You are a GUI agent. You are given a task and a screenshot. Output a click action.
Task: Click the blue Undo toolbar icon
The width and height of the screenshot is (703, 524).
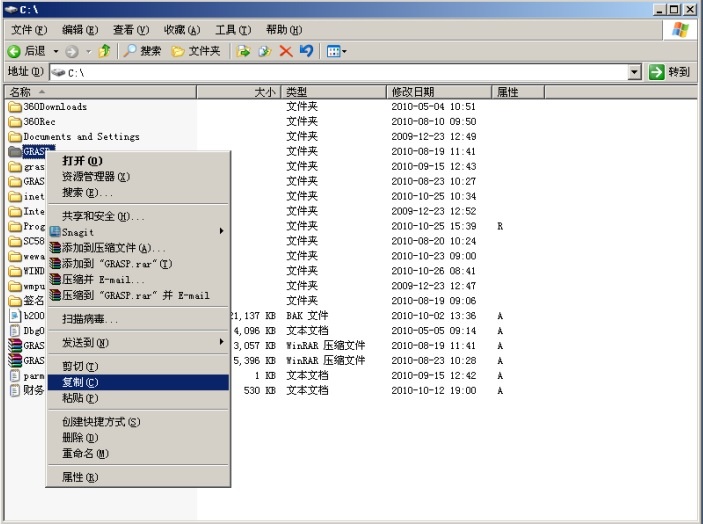(306, 51)
